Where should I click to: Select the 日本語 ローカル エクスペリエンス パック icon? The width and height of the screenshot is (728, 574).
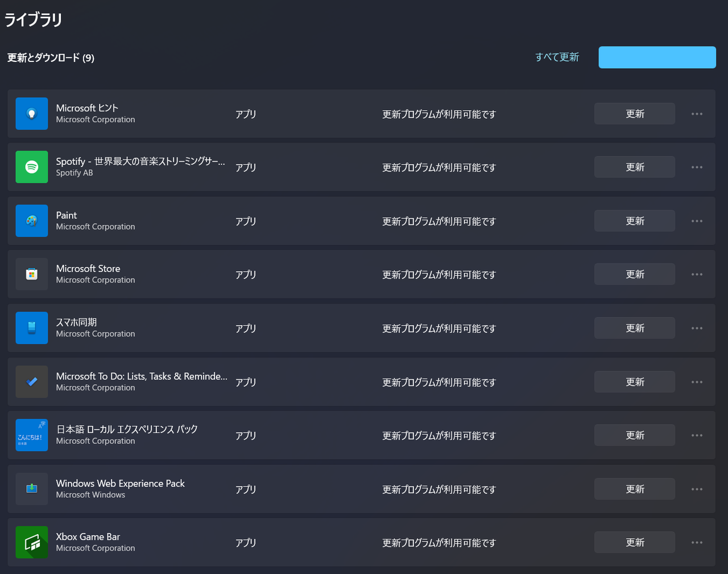(32, 435)
